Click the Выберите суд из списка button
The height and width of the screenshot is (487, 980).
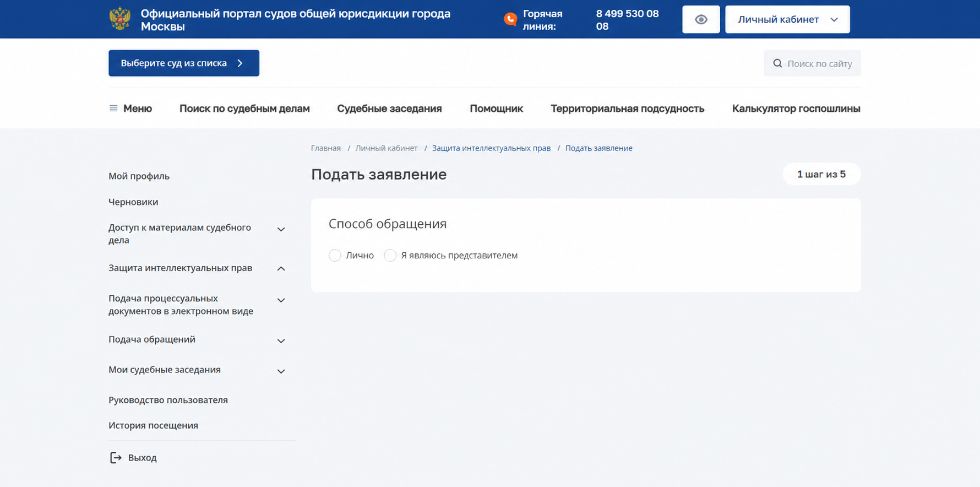tap(184, 63)
